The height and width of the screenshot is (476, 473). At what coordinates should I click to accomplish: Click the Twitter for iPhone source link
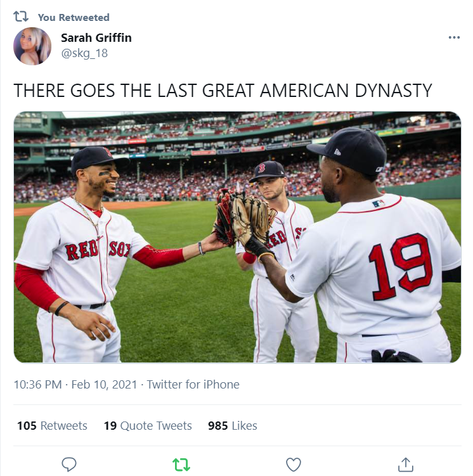click(193, 384)
